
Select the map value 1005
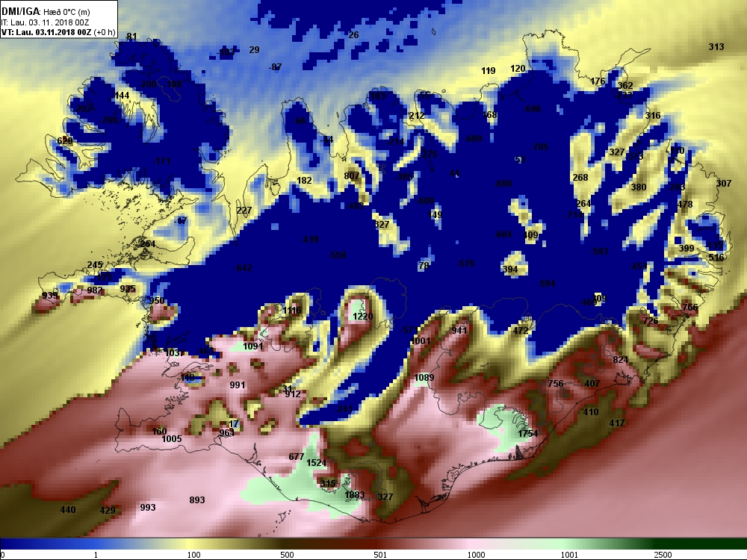(172, 438)
